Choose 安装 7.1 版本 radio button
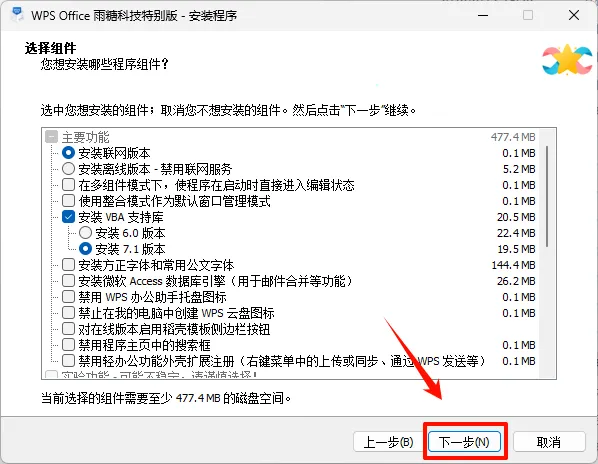 pos(85,249)
